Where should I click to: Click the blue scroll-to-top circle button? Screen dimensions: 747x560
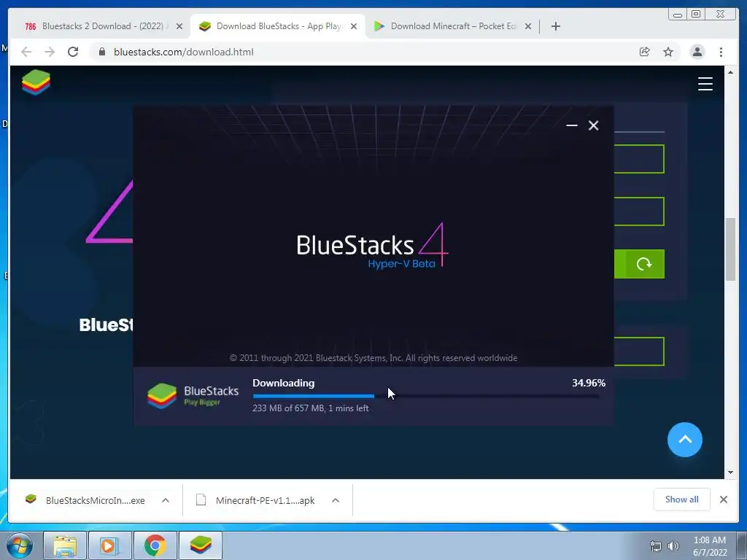684,440
